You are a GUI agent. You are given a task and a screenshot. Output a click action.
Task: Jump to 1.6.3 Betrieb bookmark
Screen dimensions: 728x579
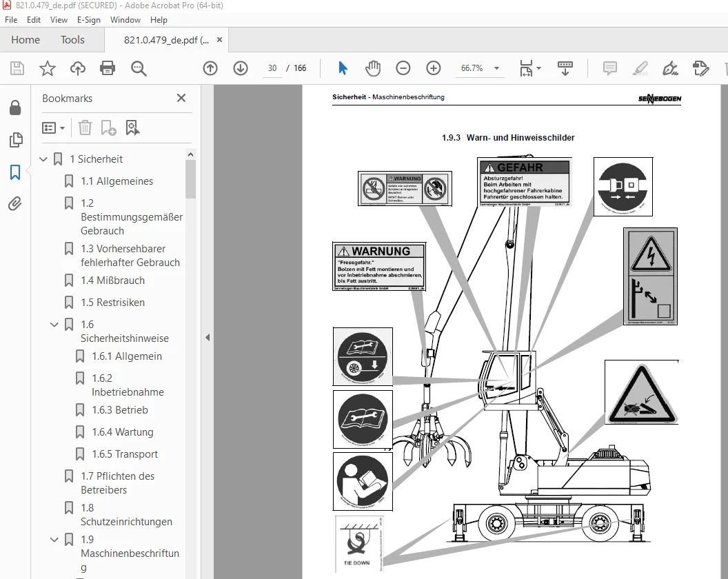(120, 410)
